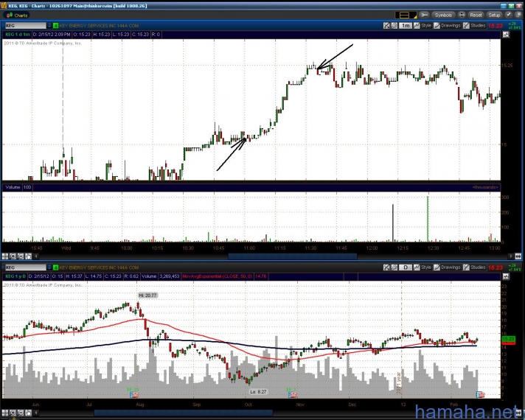This screenshot has height=420, width=525.
Task: Click the KEG 1 y D label
Action: [15, 276]
